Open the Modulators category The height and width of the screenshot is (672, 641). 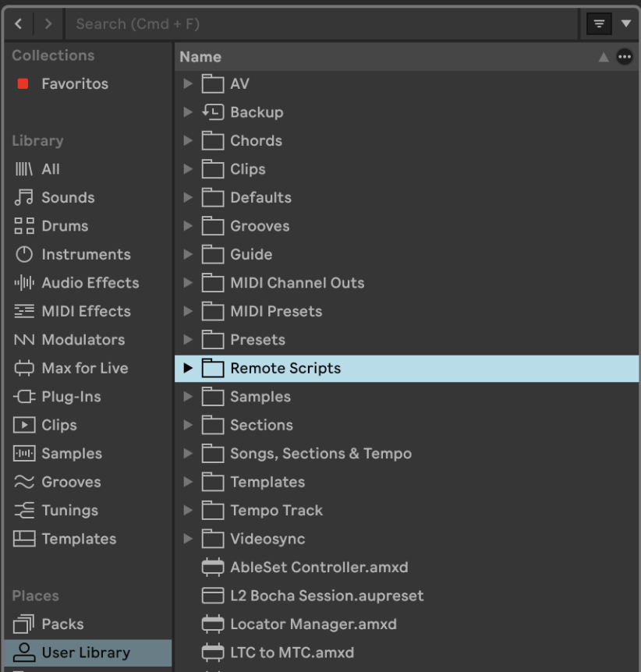tap(82, 340)
